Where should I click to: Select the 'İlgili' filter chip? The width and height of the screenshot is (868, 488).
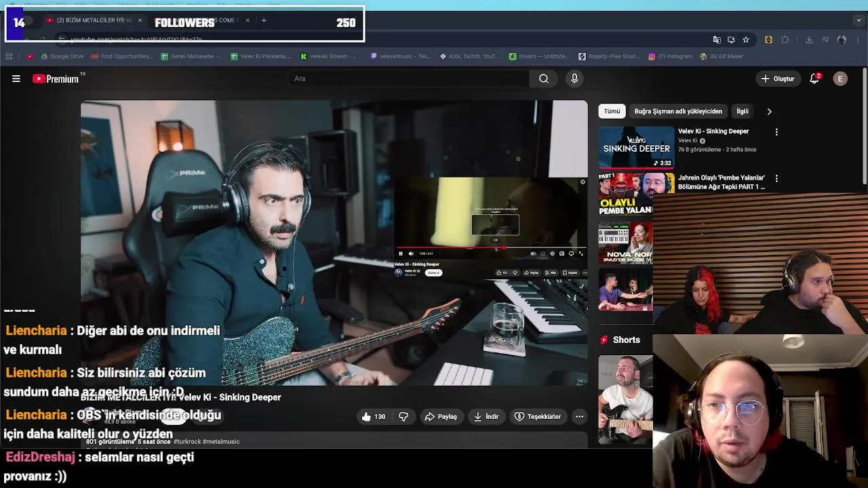click(743, 111)
